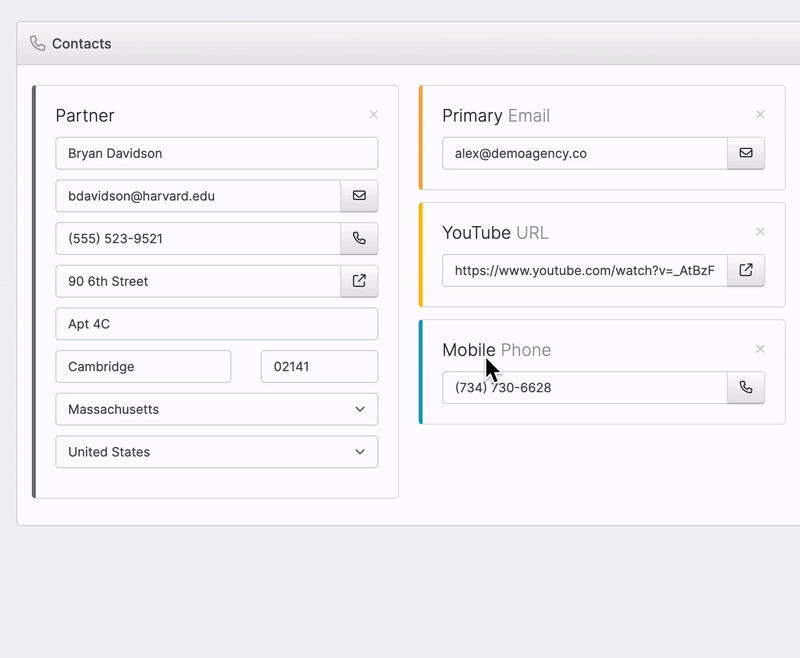Edit the Apt 4C address line

217,324
